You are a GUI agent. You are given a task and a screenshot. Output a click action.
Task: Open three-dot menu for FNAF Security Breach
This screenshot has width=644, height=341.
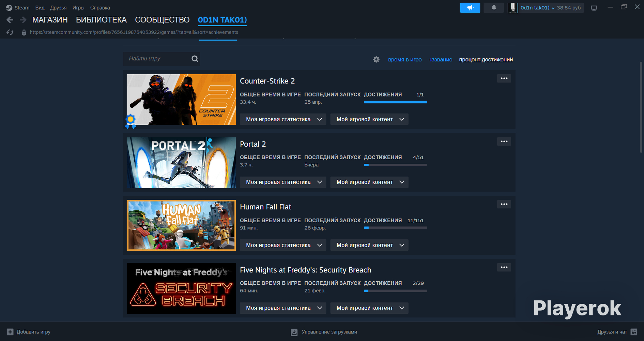504,267
